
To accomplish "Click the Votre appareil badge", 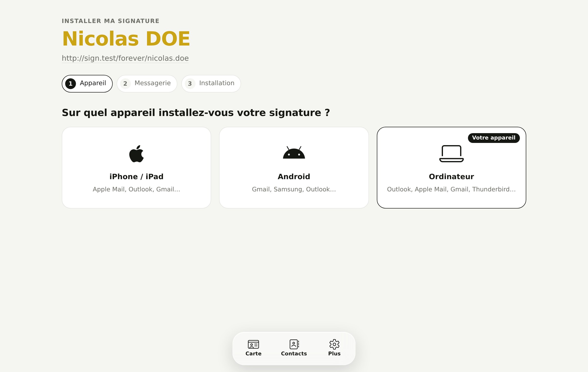I will (x=494, y=138).
